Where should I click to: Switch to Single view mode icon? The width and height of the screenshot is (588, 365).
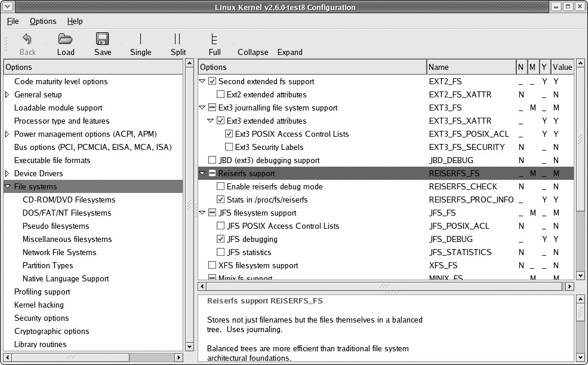pos(141,39)
